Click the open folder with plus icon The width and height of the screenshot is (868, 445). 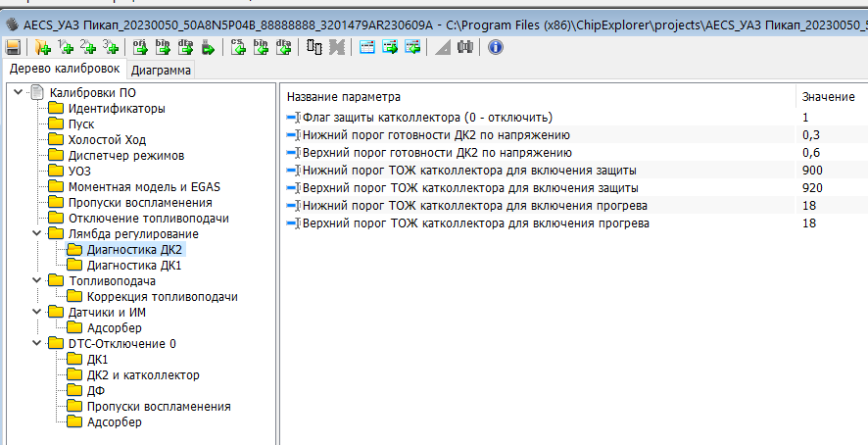[x=42, y=46]
